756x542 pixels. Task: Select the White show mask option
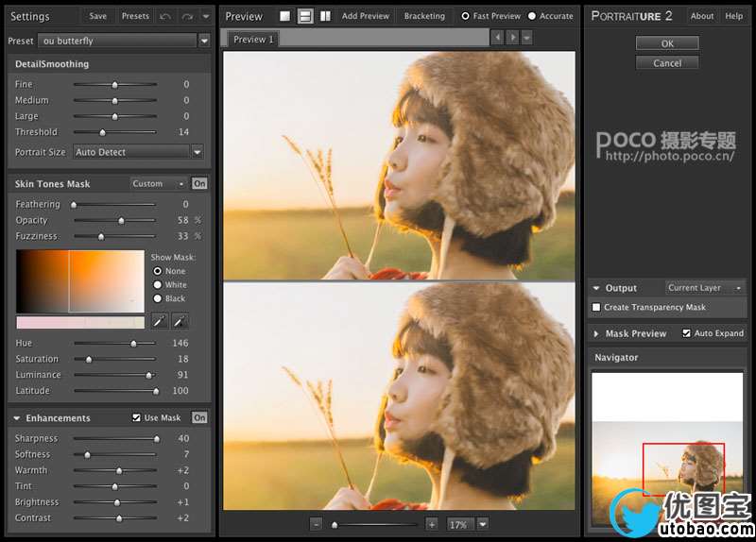pos(158,284)
